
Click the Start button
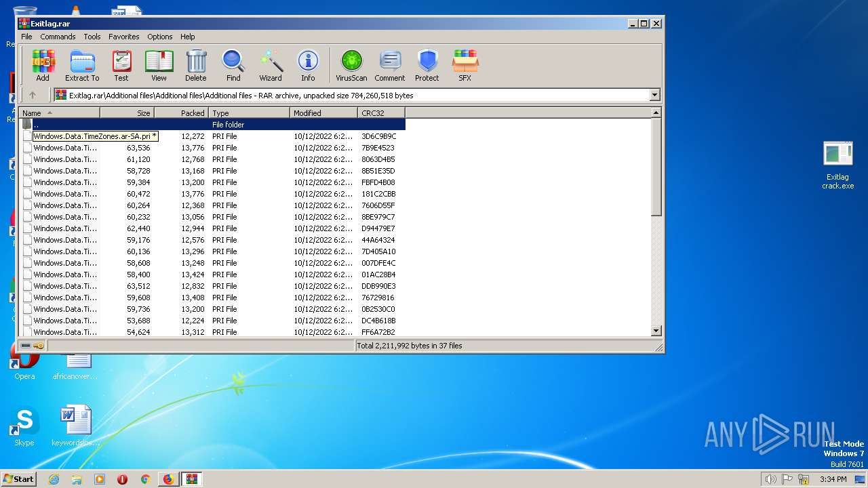tap(19, 479)
